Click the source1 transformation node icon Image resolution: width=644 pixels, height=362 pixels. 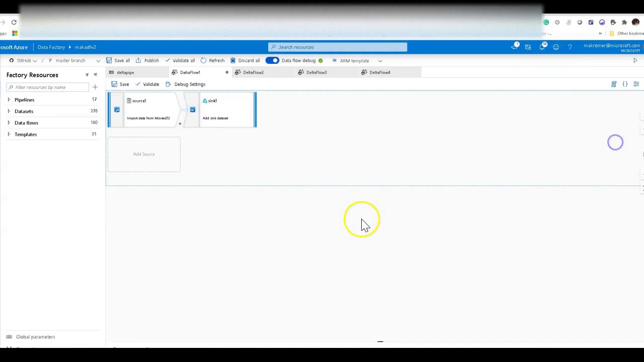point(117,110)
